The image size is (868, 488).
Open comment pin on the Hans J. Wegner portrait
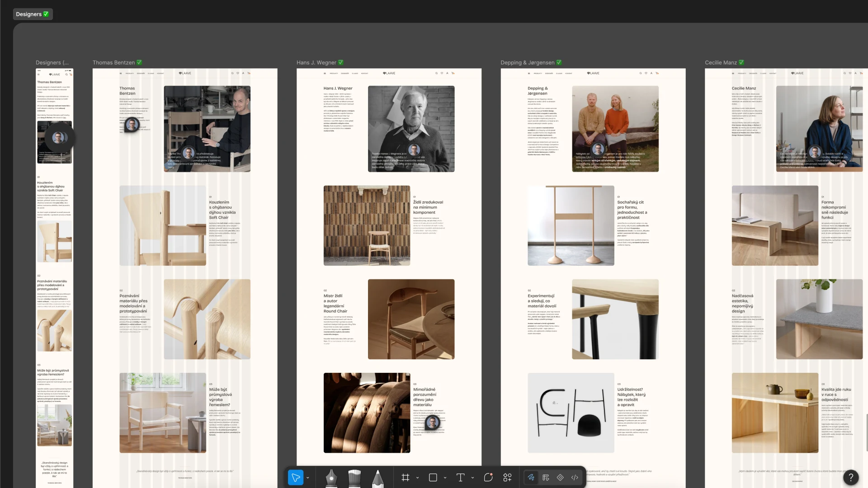coord(414,150)
